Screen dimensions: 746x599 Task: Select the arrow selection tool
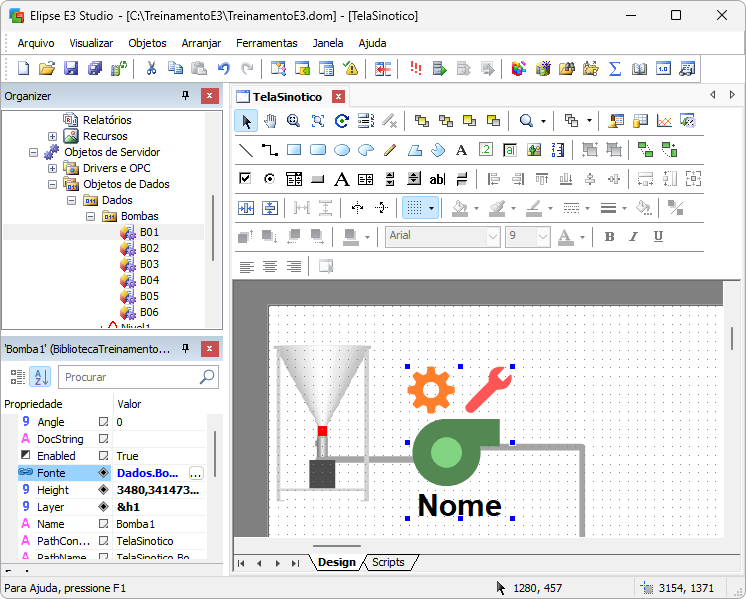pos(246,121)
